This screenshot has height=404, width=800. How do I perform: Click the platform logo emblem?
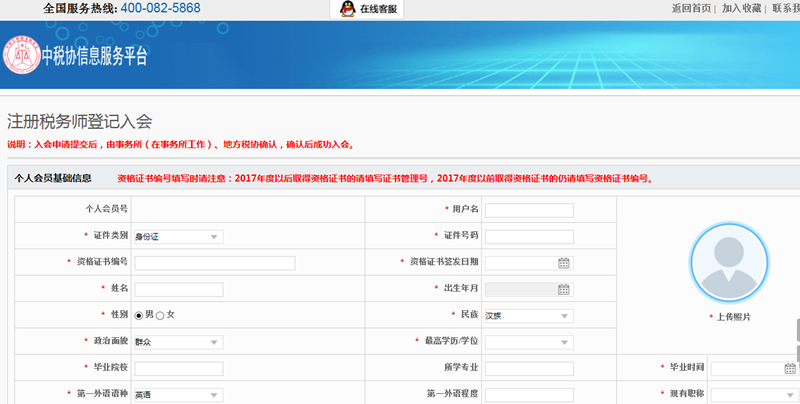click(x=21, y=57)
